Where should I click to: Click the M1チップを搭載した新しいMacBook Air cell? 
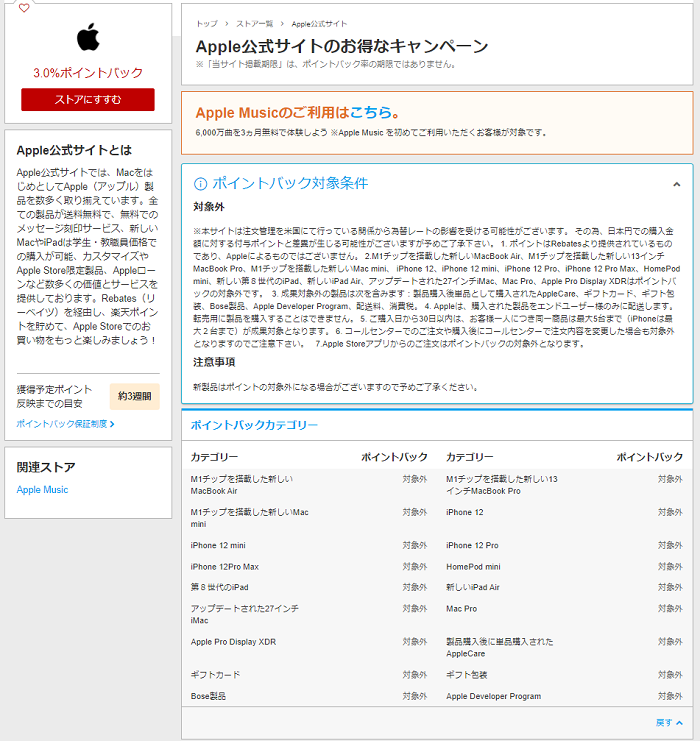(242, 485)
